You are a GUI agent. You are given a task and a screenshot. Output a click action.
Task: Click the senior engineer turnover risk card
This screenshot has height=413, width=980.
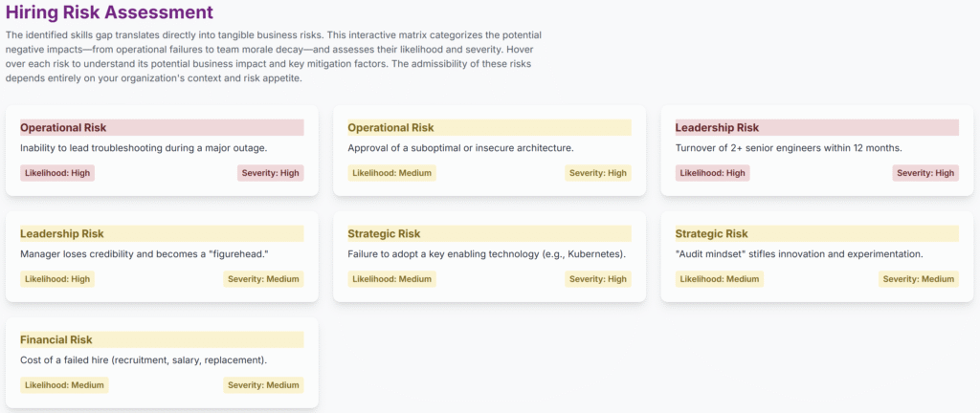tap(817, 150)
